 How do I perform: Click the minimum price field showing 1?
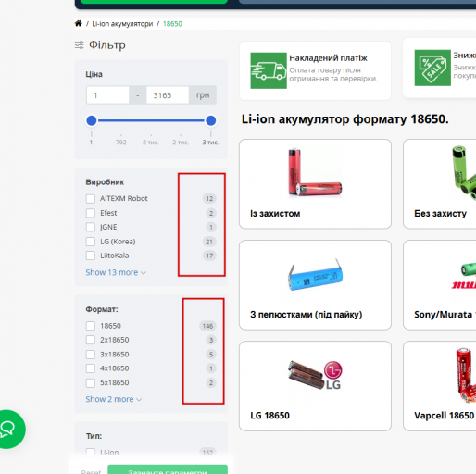click(107, 95)
